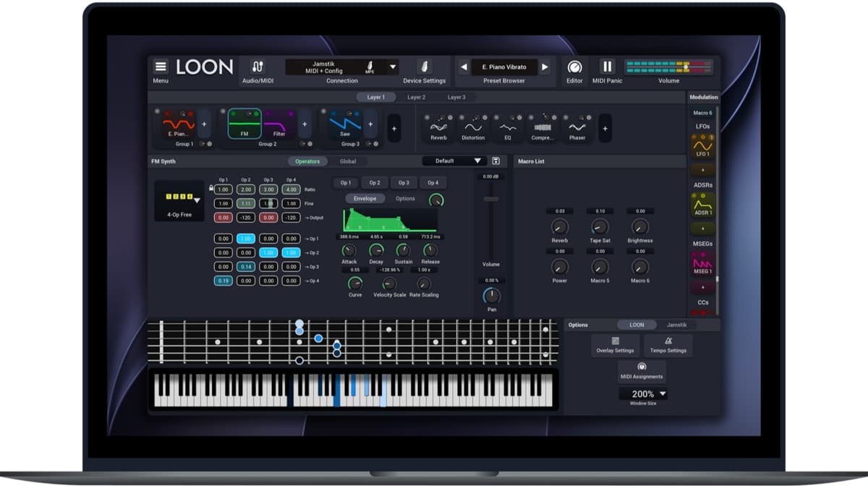Select the ADSR 1 modulator
The height and width of the screenshot is (488, 868).
point(703,205)
